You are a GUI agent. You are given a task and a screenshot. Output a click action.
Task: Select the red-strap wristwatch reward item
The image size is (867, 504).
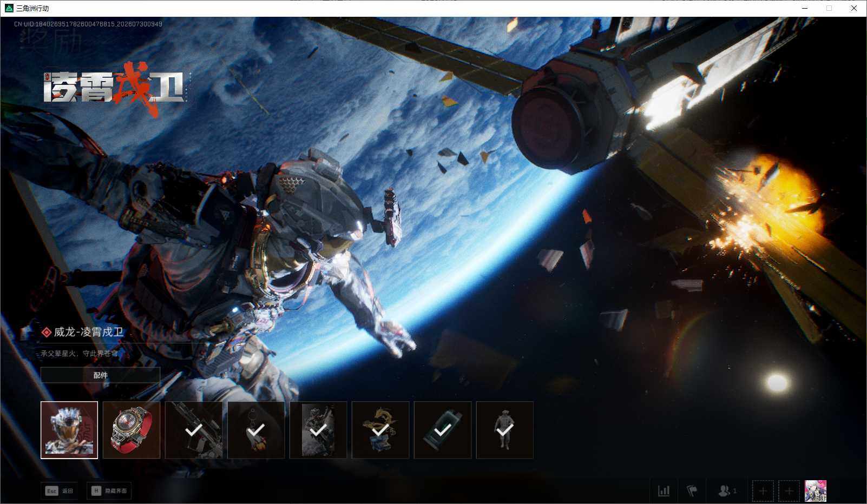(132, 430)
